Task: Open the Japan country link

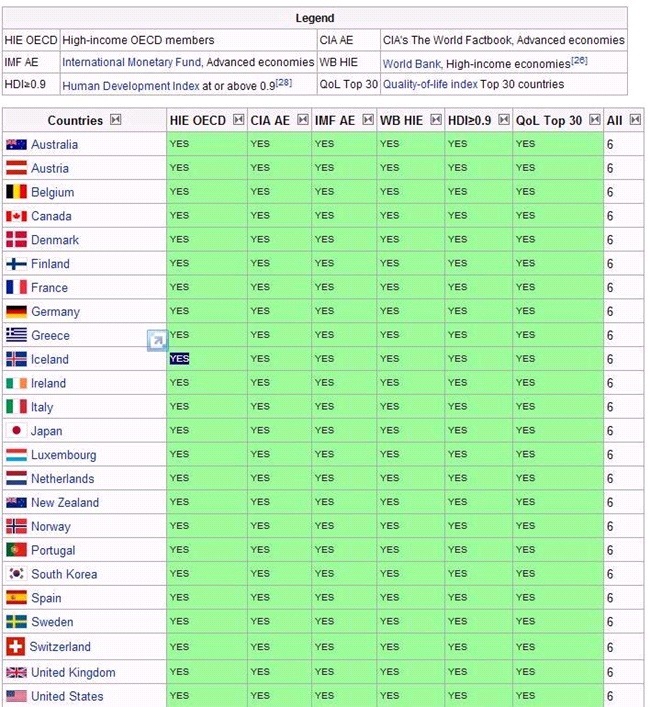Action: [x=46, y=431]
